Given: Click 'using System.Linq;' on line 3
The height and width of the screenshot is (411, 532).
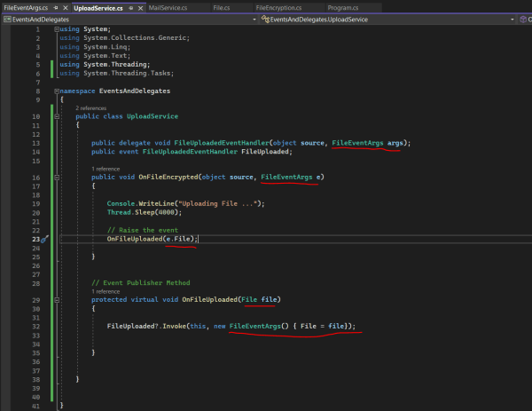Looking at the screenshot, I should [95, 47].
